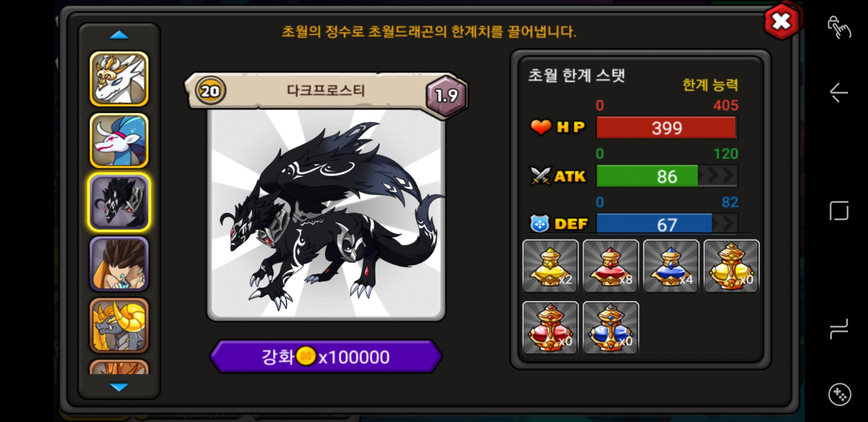The width and height of the screenshot is (868, 422).
Task: Use the large red essence potion x0
Action: (551, 328)
